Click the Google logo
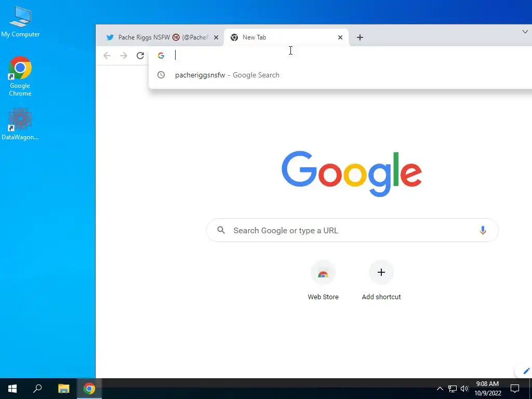 point(352,174)
